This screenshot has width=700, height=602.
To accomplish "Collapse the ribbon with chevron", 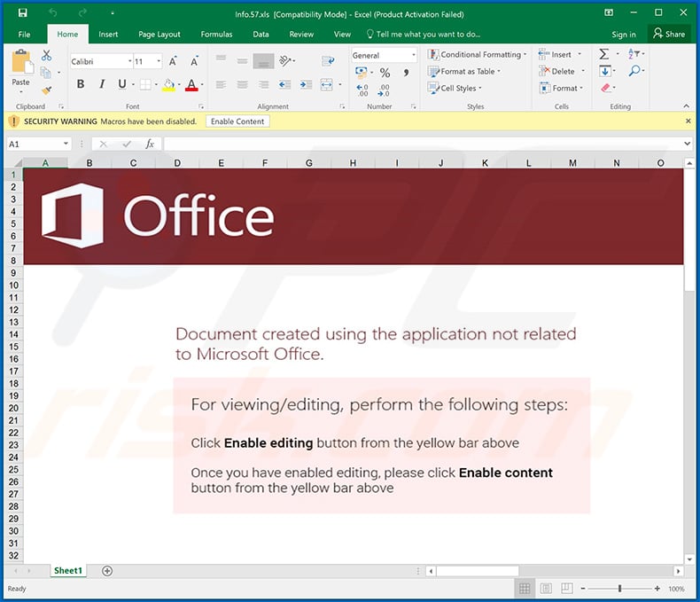I will [686, 106].
